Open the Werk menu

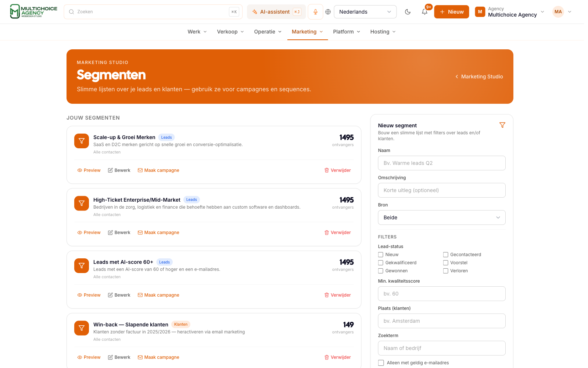[x=197, y=32]
